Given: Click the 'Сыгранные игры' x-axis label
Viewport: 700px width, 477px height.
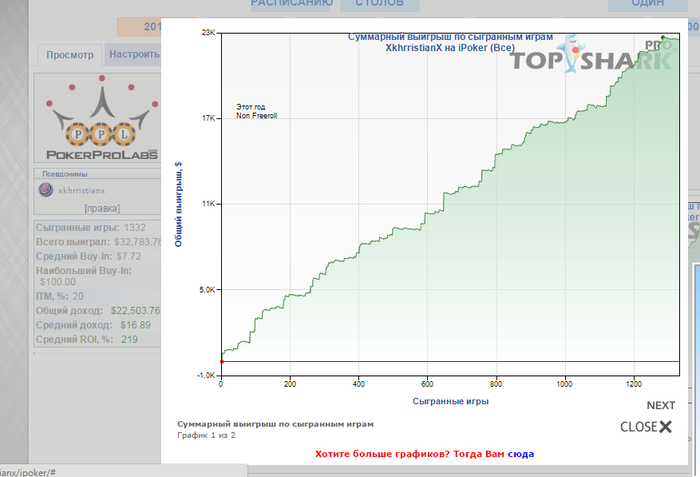Looking at the screenshot, I should click(x=450, y=401).
